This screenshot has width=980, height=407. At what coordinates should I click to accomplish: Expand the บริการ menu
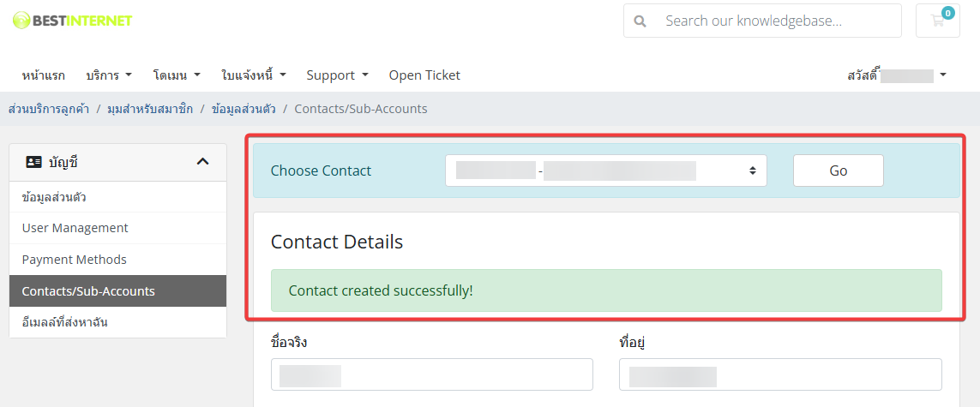[109, 75]
